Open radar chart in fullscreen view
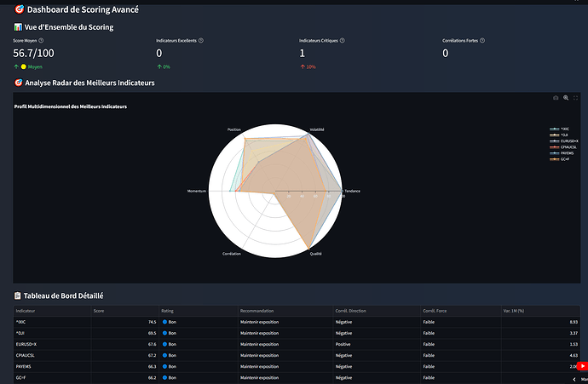The image size is (588, 384). coord(576,98)
